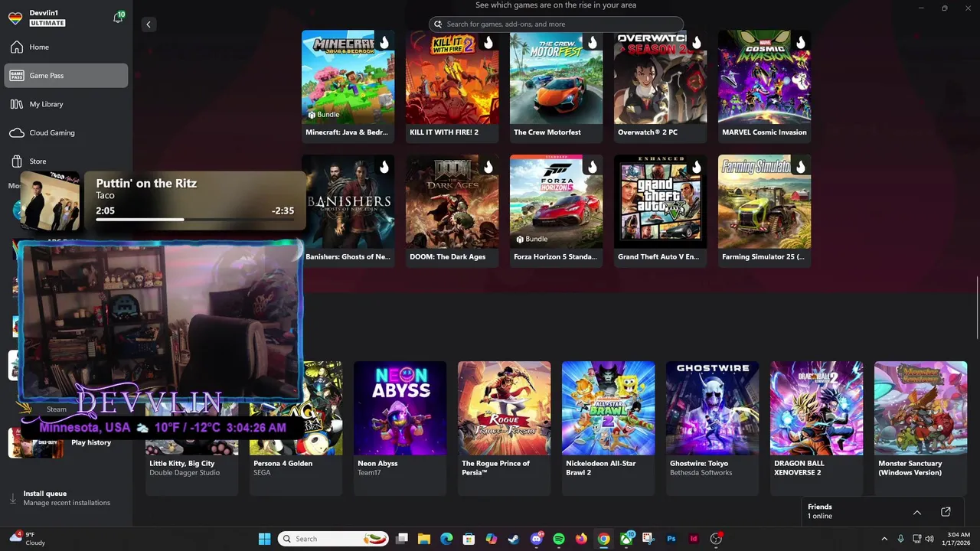Open The Rogue Prince of Persia card
The height and width of the screenshot is (551, 980).
pos(505,428)
